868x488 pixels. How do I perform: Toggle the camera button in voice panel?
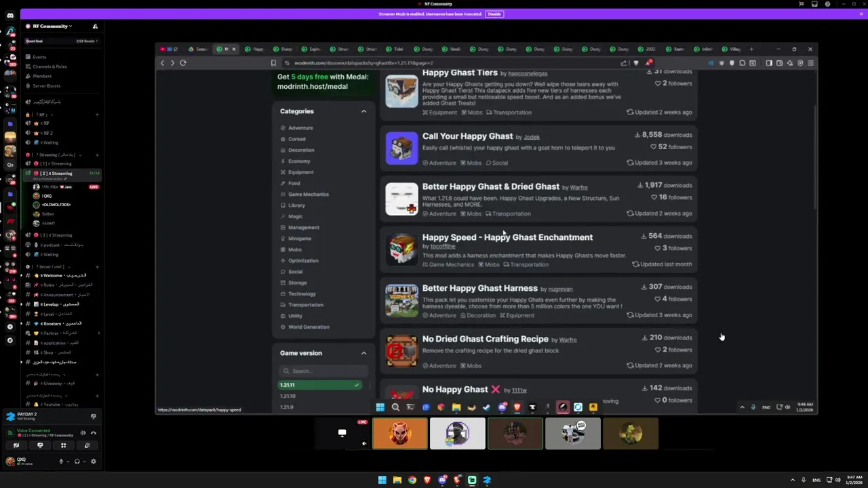coord(16,445)
